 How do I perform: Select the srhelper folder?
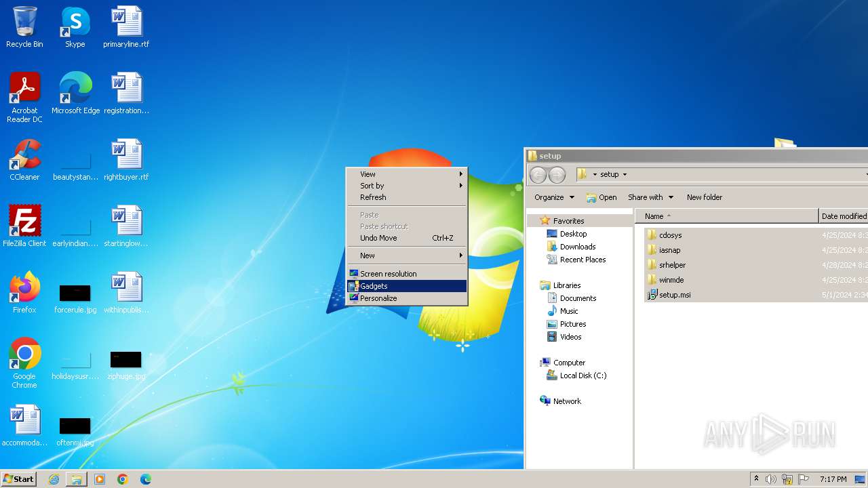pyautogui.click(x=666, y=265)
